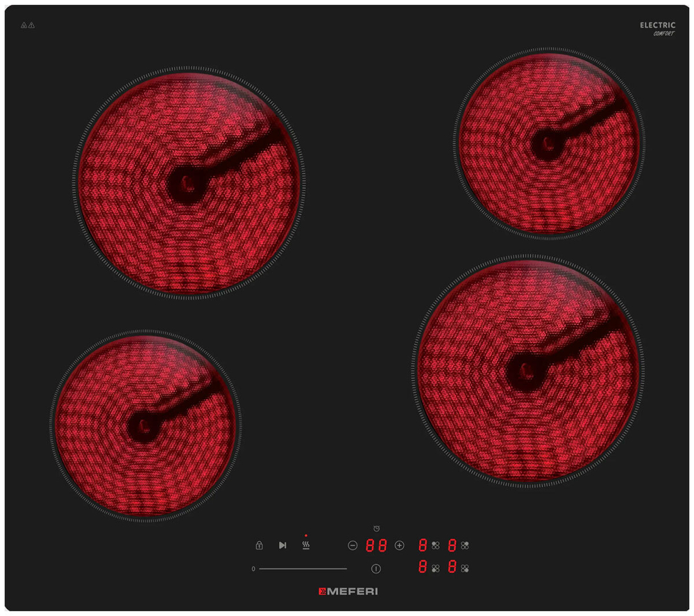Select the front-left zone selector icon

(x=436, y=569)
